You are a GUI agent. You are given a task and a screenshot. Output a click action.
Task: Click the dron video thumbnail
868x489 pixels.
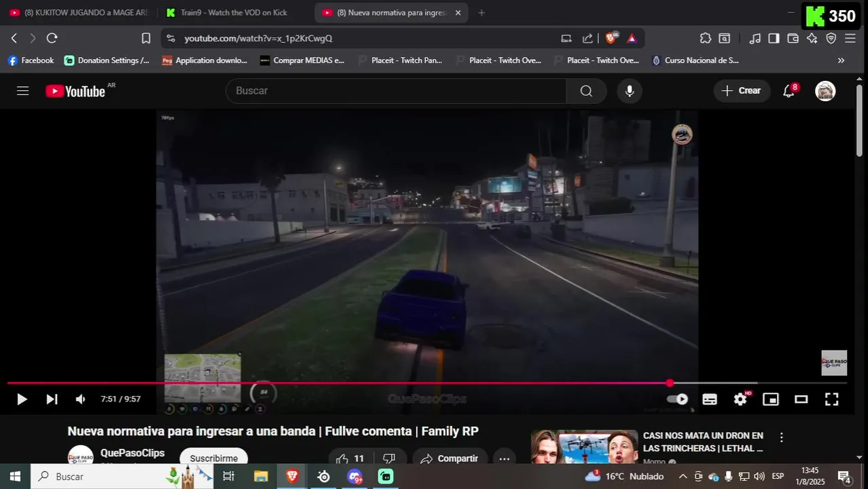[584, 447]
